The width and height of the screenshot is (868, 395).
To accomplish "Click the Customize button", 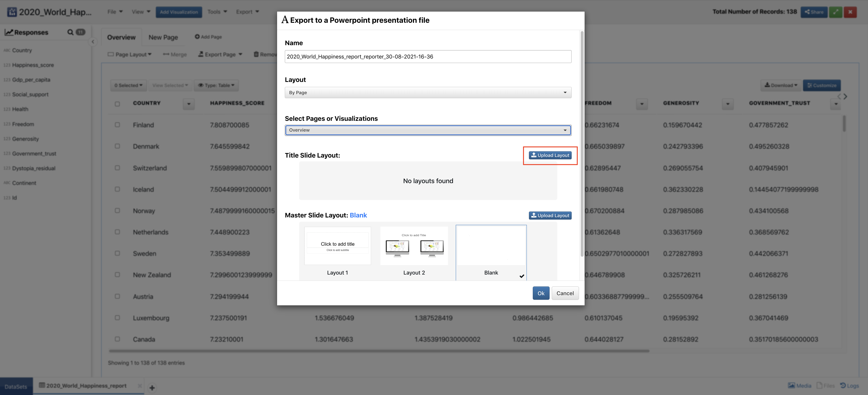I will tap(822, 86).
